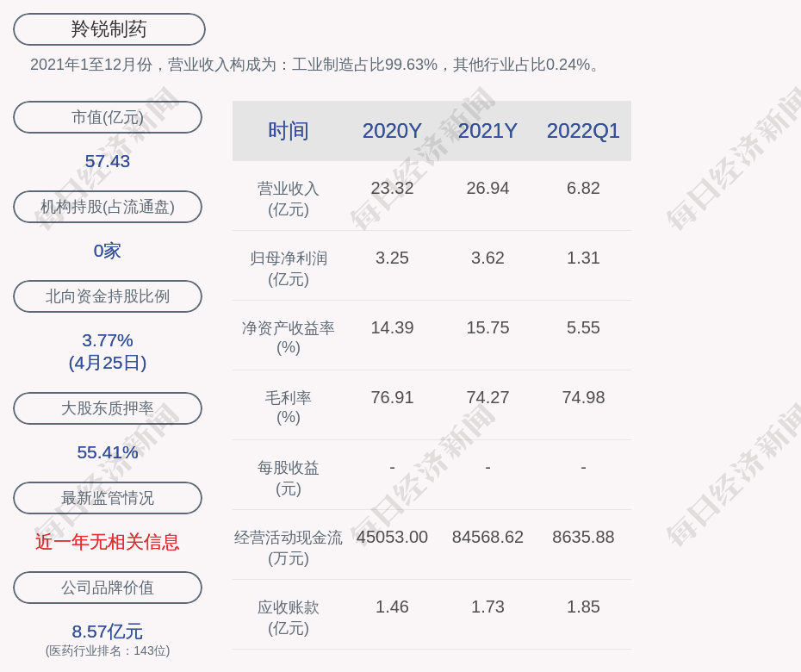Select revenue value 26.94
The image size is (801, 672).
pos(487,188)
